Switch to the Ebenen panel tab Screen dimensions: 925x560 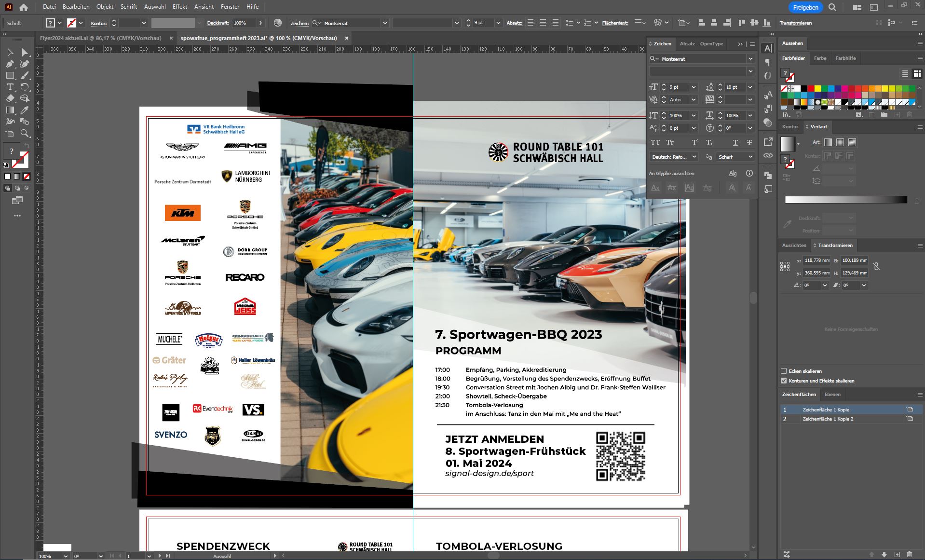coord(832,395)
